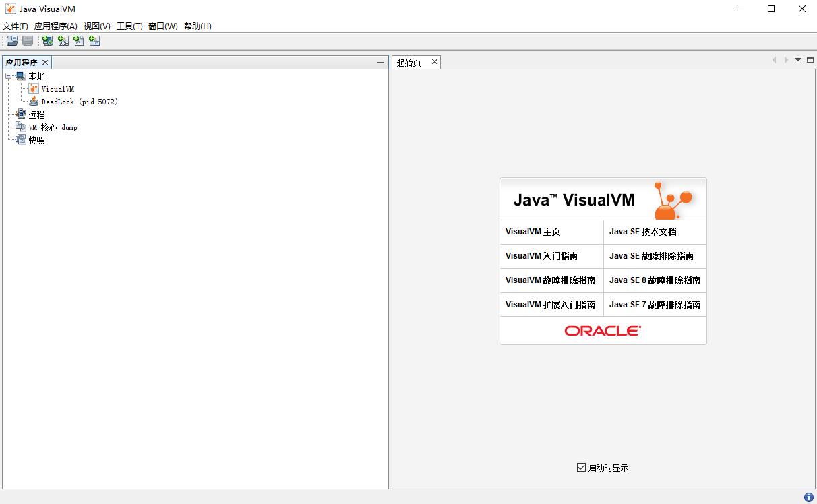Screen dimensions: 817x504
Task: Click the Add JMX Connection toolbar icon
Action: pos(63,41)
